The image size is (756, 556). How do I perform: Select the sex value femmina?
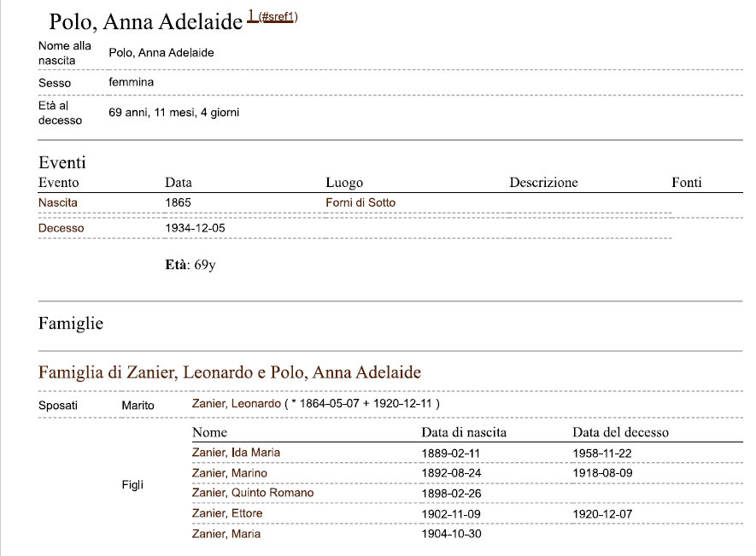(132, 83)
